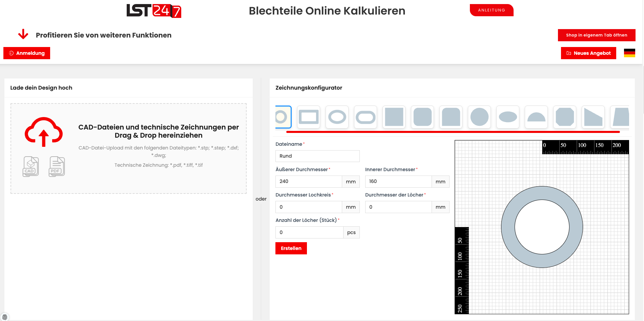Image resolution: width=644 pixels, height=321 pixels.
Task: Select the partially visible trapezoid shape icon
Action: (620, 117)
